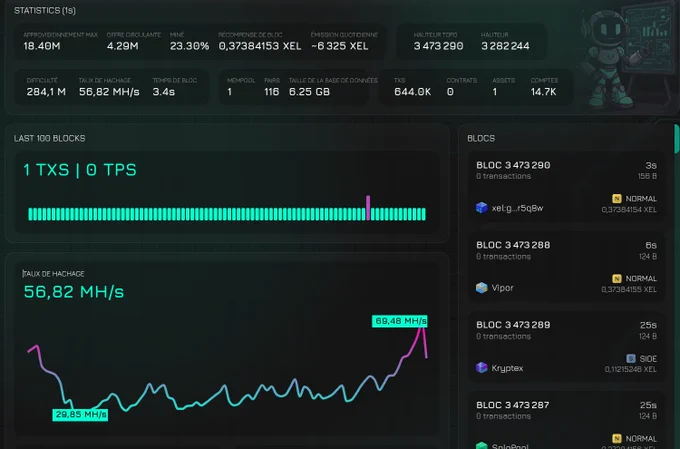Click the yellow N badge on block 3 473 288
The image size is (680, 449).
[617, 279]
